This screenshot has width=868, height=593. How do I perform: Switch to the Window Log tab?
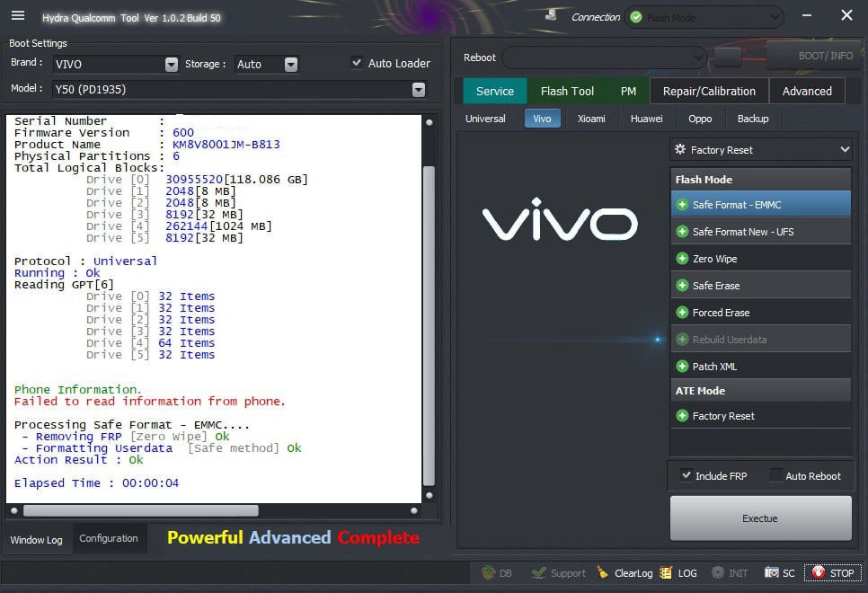pyautogui.click(x=37, y=539)
